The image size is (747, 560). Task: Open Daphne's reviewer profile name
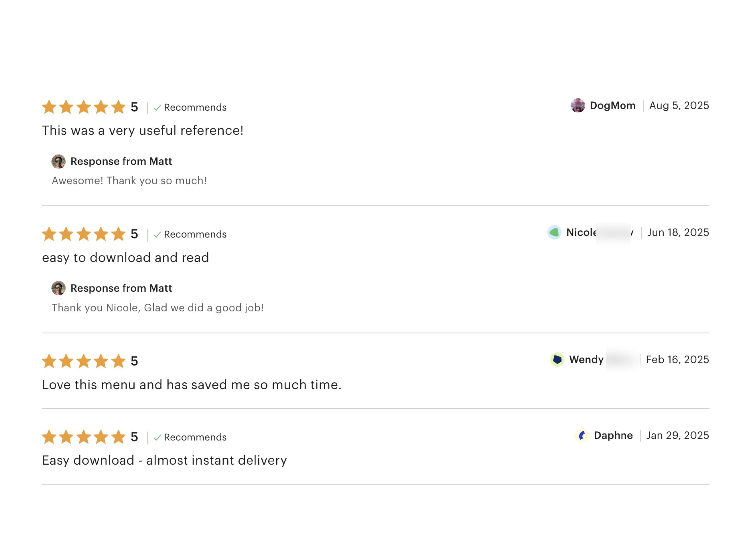click(613, 435)
